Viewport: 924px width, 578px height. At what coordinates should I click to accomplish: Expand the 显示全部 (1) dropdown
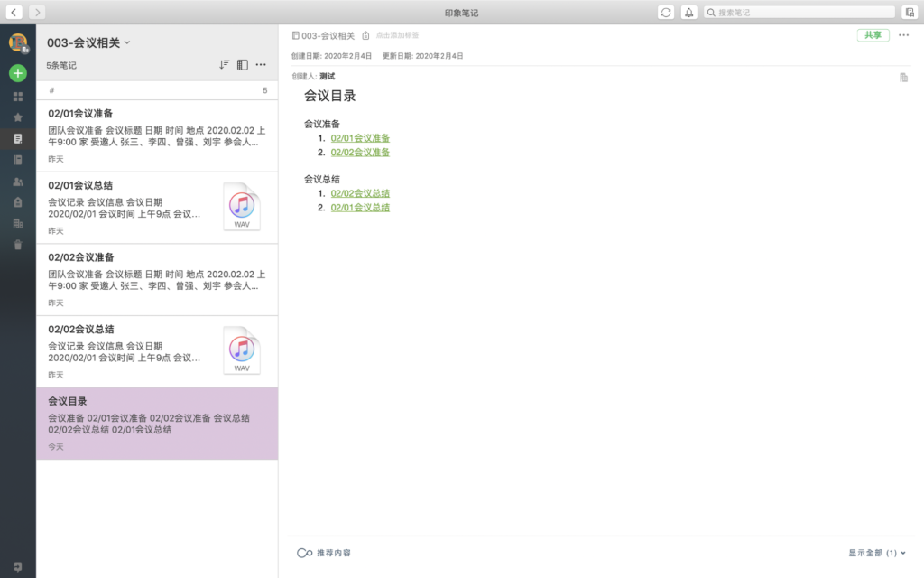(x=877, y=553)
